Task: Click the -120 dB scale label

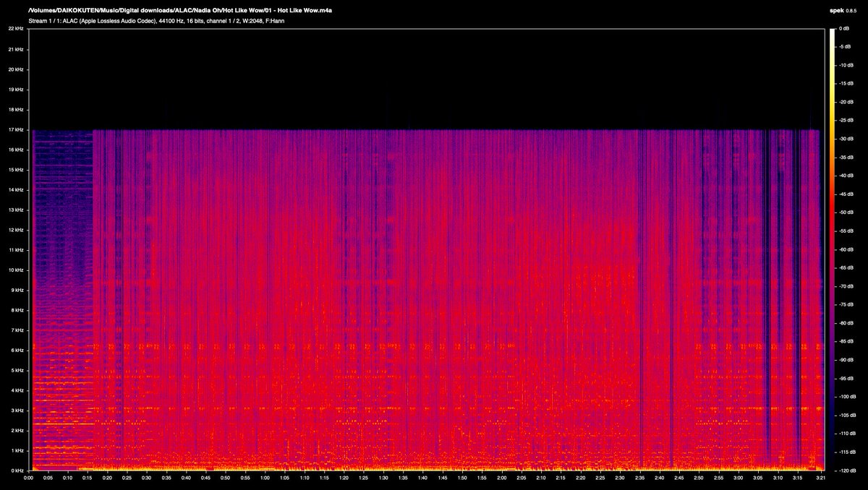Action: (848, 470)
